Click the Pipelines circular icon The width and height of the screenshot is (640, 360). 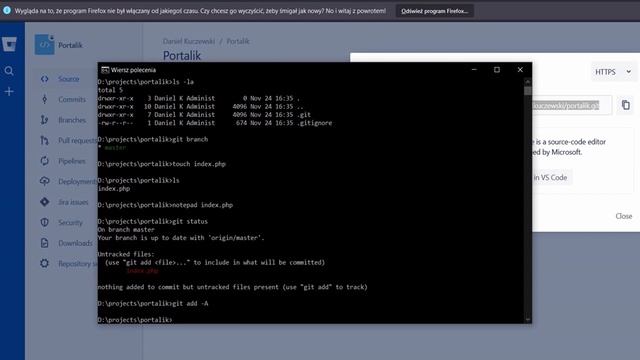44,161
